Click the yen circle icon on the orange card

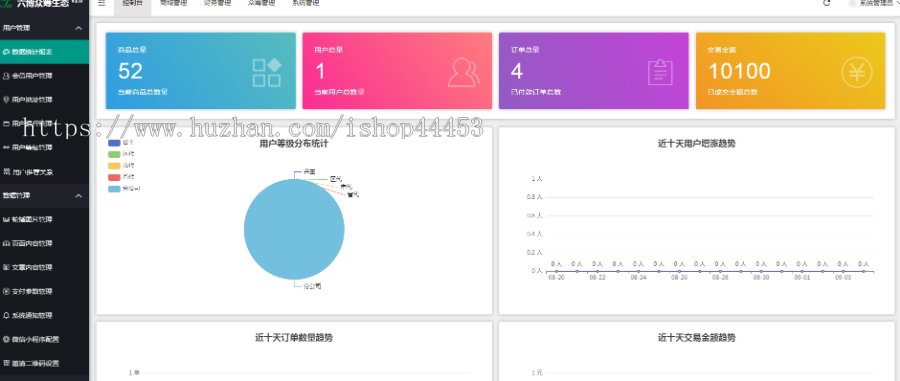point(857,73)
